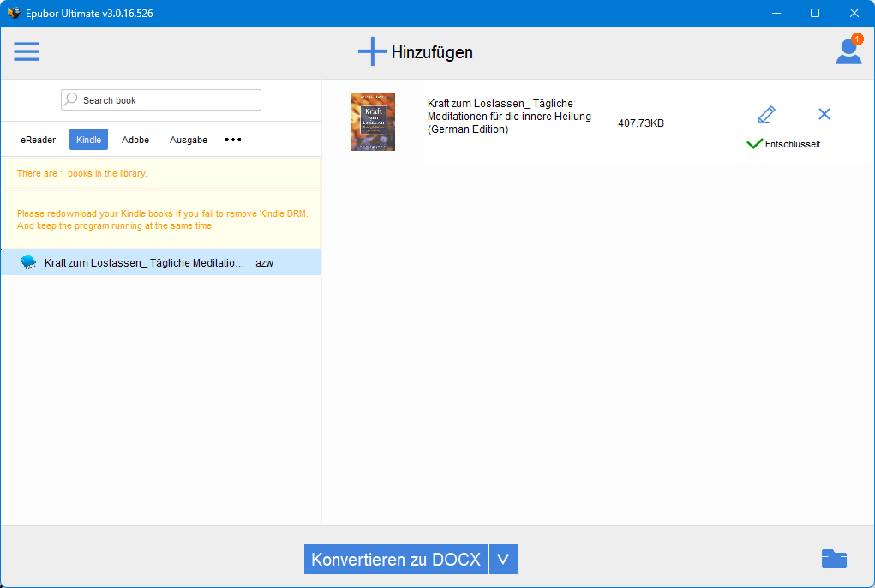
Task: Click the search magnifier icon
Action: 70,99
